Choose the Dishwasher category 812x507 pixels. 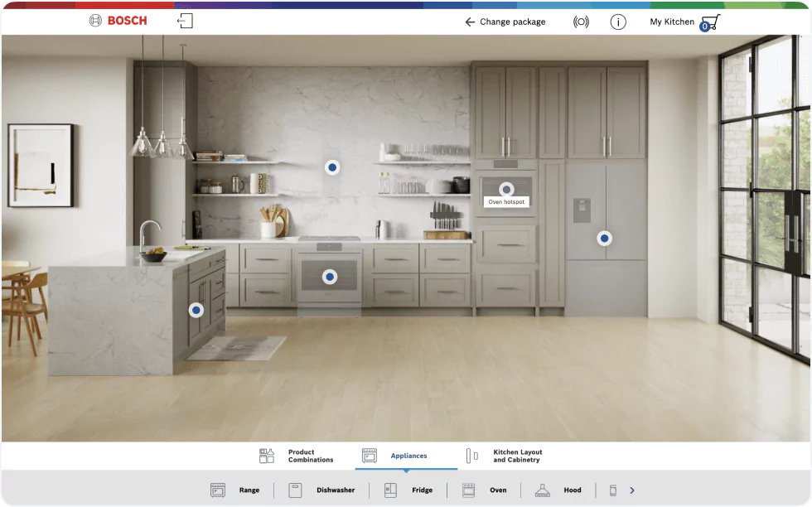321,490
